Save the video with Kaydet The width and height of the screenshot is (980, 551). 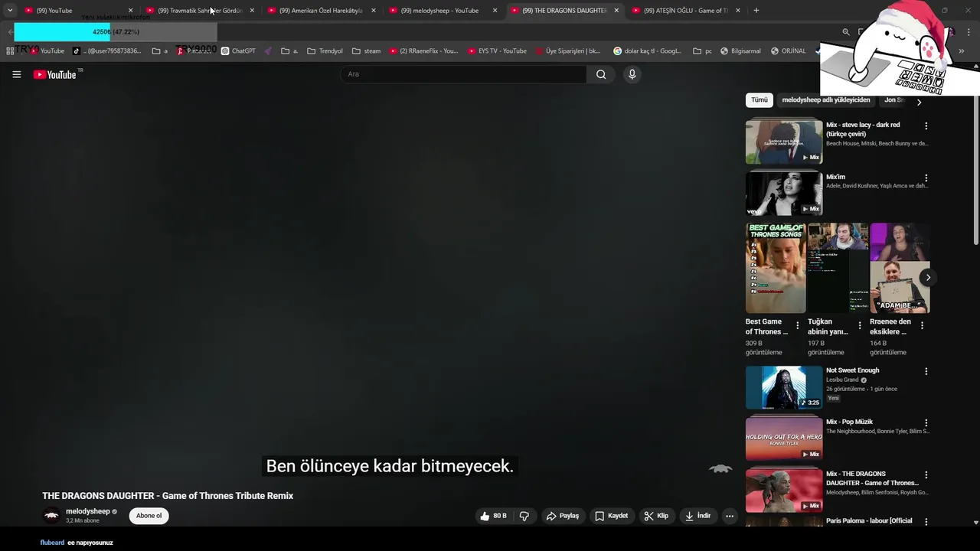(612, 516)
